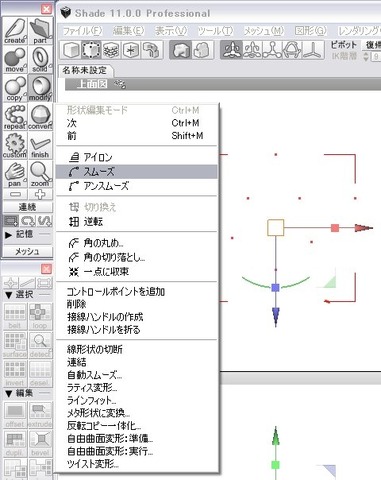This screenshot has height=480, width=381.
Task: Choose コントロールポイントを追加 menu item
Action: click(136, 292)
